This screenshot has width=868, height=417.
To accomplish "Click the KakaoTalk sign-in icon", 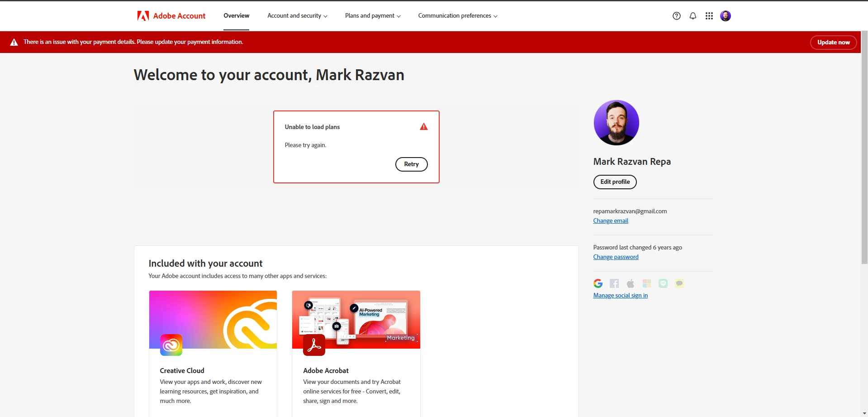I will coord(679,283).
